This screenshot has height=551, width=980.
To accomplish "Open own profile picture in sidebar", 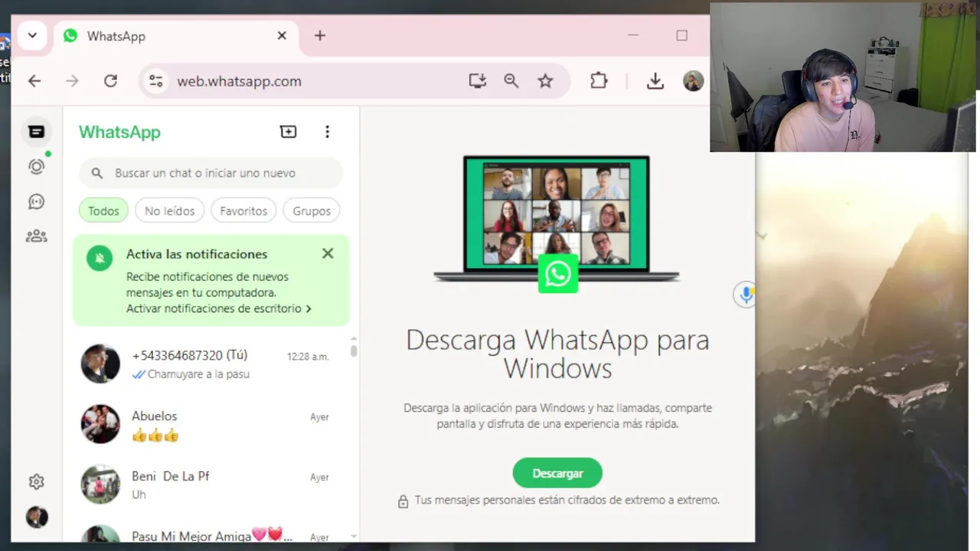I will coord(36,517).
